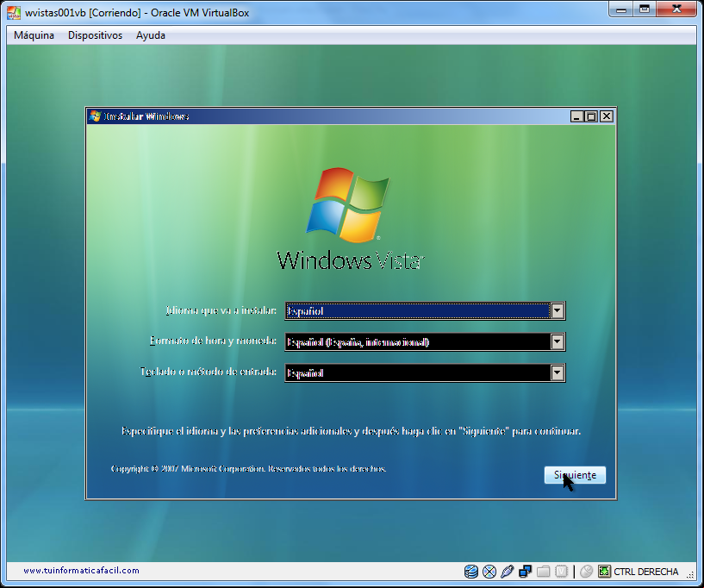The width and height of the screenshot is (704, 588).
Task: Select the keyboard Español combo box field
Action: pyautogui.click(x=425, y=372)
